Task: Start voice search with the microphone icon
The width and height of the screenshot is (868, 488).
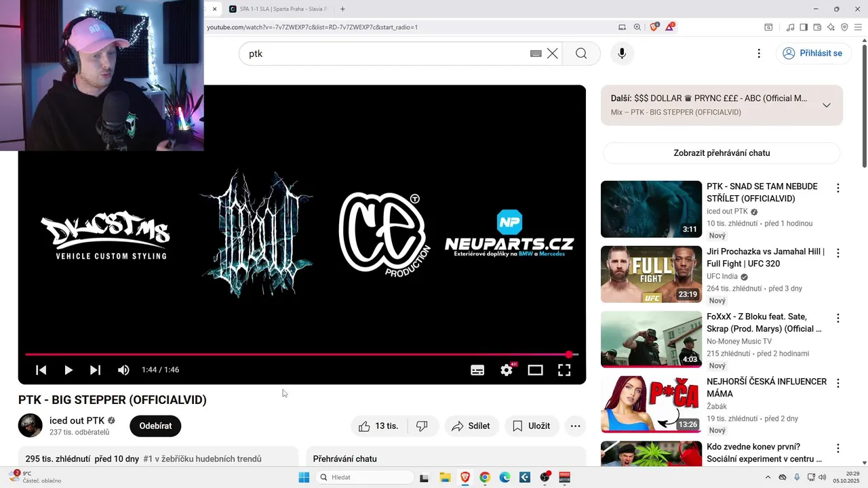Action: (622, 54)
